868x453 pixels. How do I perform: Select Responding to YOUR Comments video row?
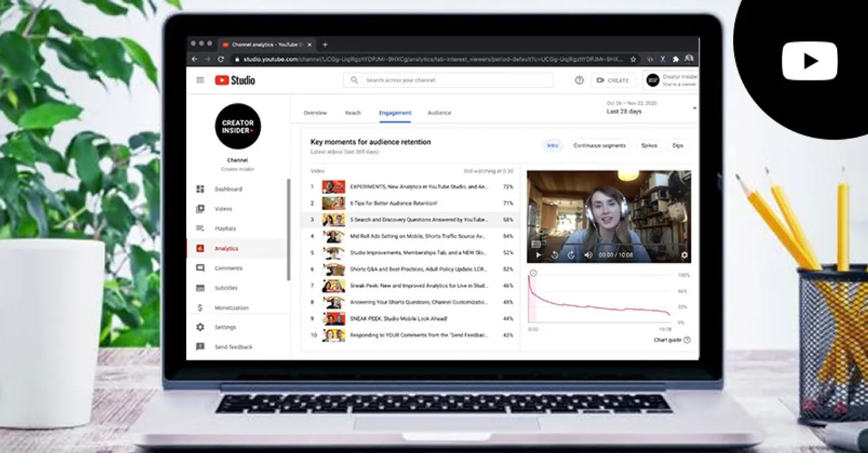pos(410,335)
